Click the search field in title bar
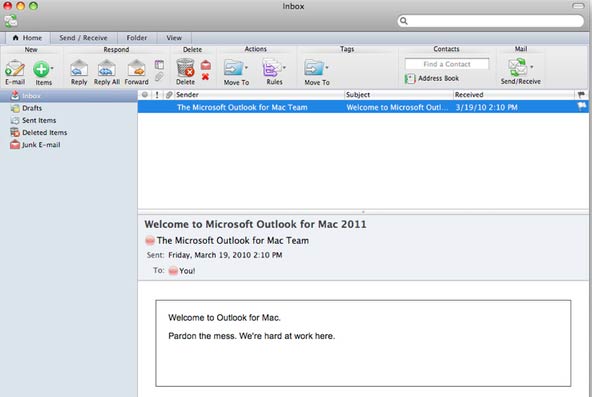Image resolution: width=592 pixels, height=397 pixels. [x=490, y=21]
